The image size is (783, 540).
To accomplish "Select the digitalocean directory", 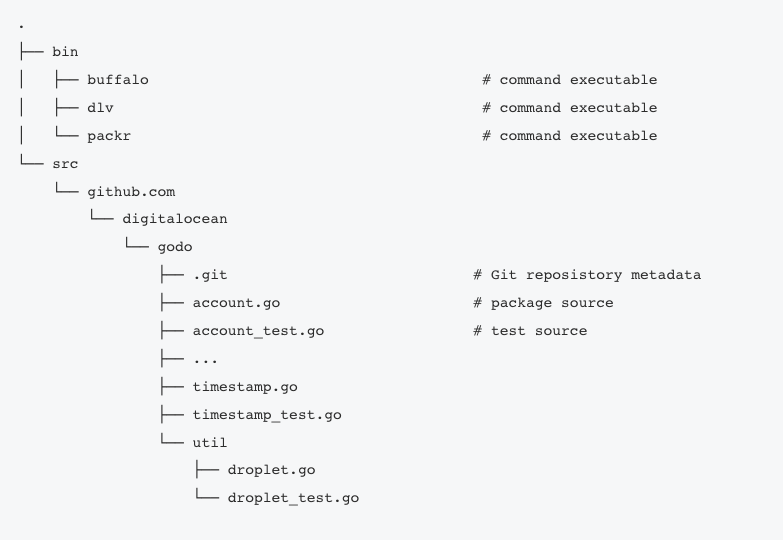I will (x=175, y=219).
